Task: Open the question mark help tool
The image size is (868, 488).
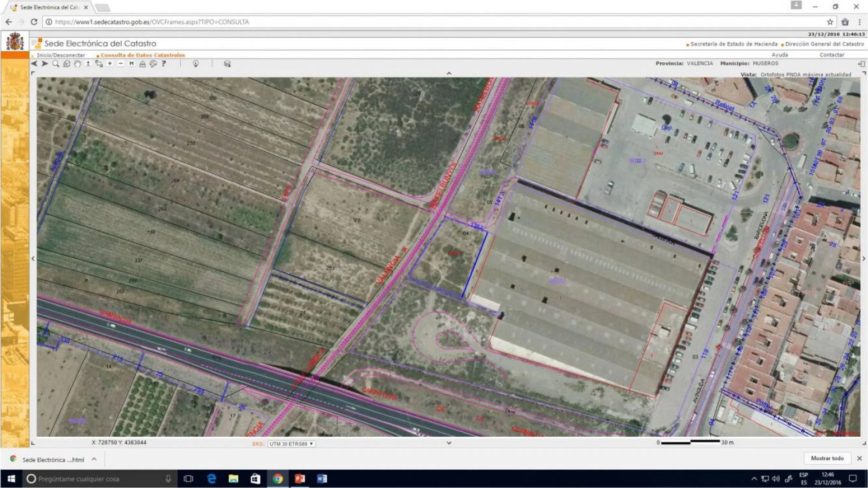Action: tap(164, 64)
